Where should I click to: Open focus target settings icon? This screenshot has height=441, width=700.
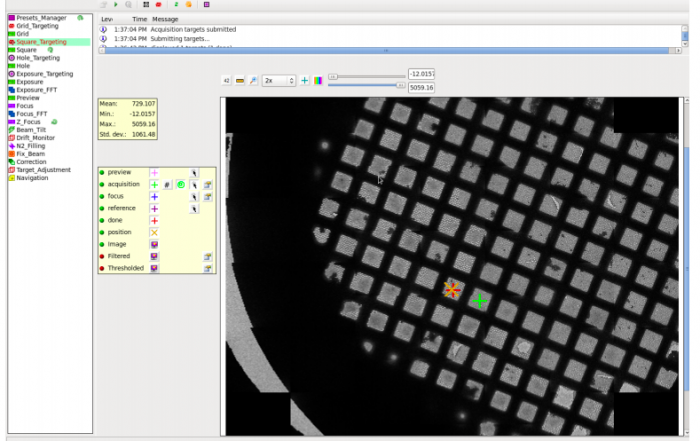(x=208, y=197)
